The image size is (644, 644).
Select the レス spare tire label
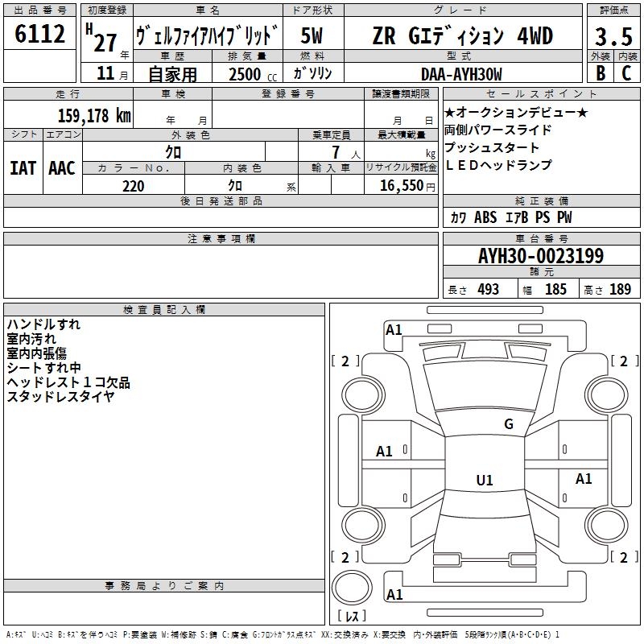352,616
